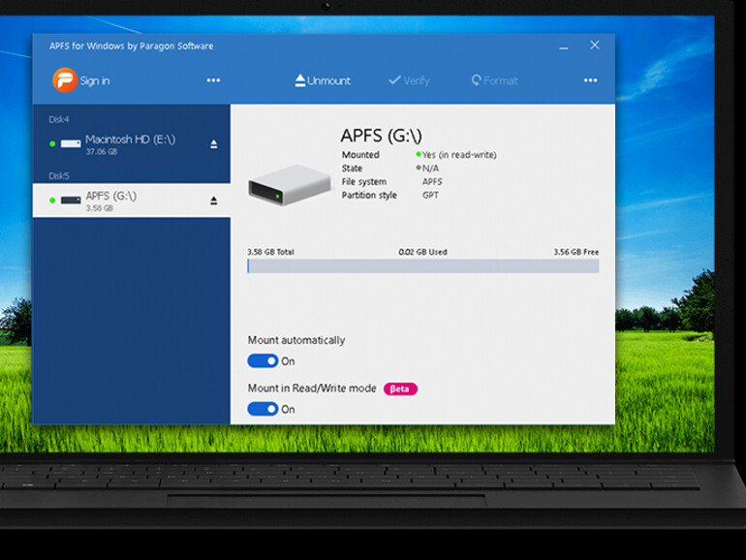Click the disk usage bar
Viewport: 746px width, 560px height.
[423, 266]
